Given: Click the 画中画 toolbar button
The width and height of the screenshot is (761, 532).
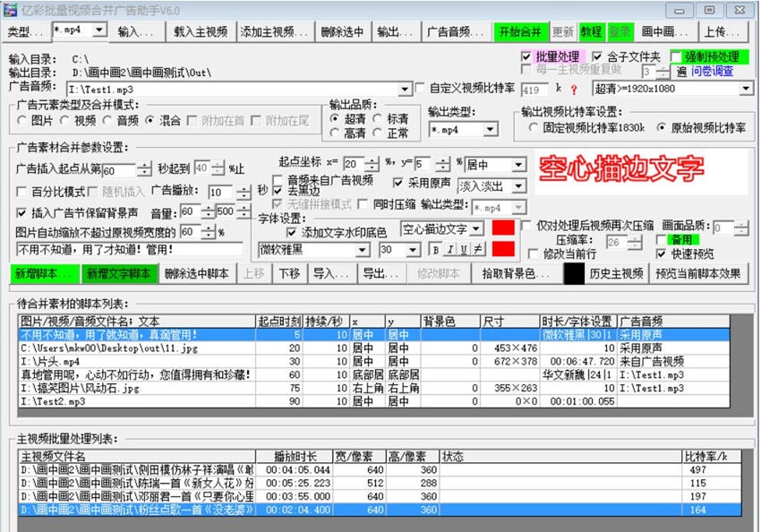Looking at the screenshot, I should coord(667,30).
